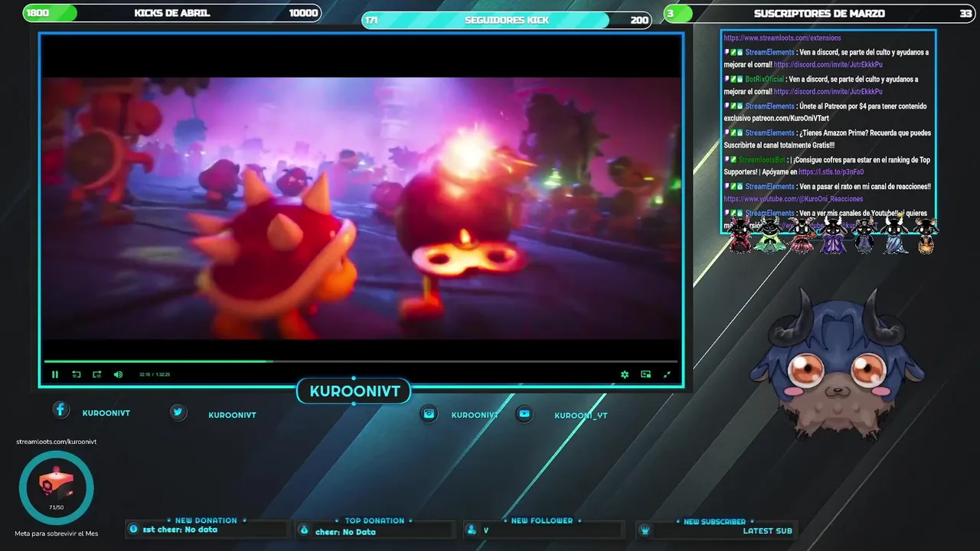Enable picture-in-picture mode

(646, 374)
